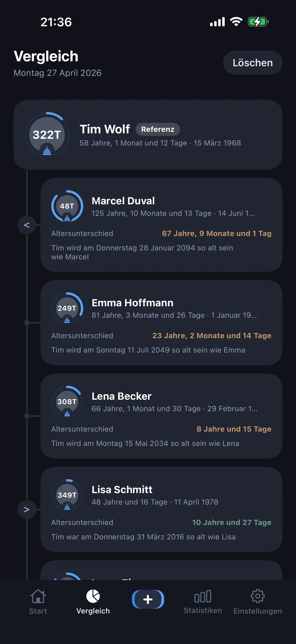
Task: Tap Emma Hoffmann's 249T countdown ring
Action: coord(67,308)
